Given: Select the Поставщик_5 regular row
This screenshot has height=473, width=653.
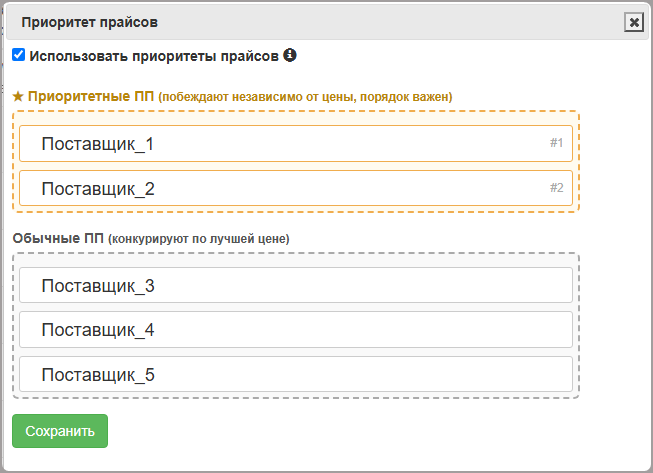Looking at the screenshot, I should point(296,374).
